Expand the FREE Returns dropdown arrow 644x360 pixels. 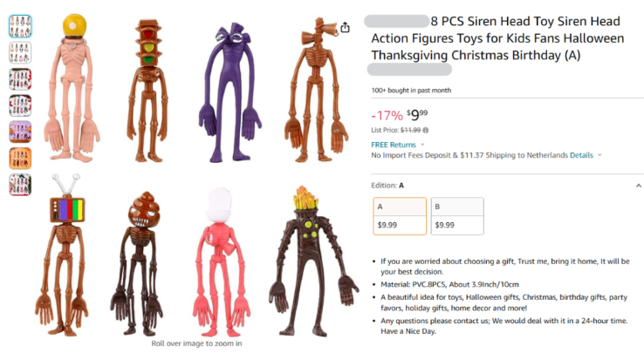pyautogui.click(x=422, y=145)
